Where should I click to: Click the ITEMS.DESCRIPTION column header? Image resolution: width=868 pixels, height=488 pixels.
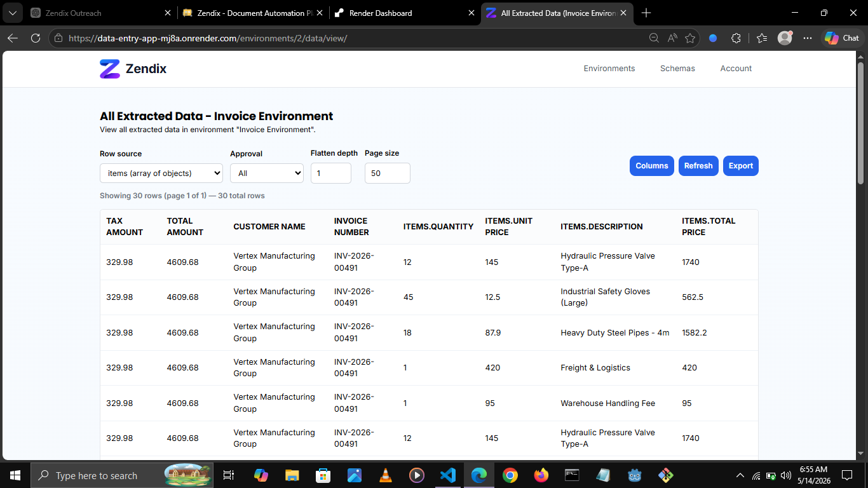tap(602, 227)
